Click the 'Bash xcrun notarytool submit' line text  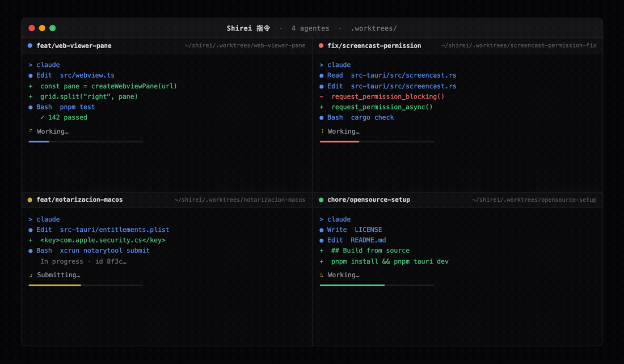(93, 251)
